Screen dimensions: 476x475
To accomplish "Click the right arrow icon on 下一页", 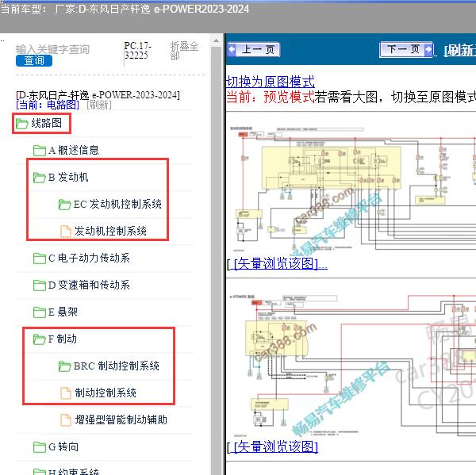I will coord(428,49).
